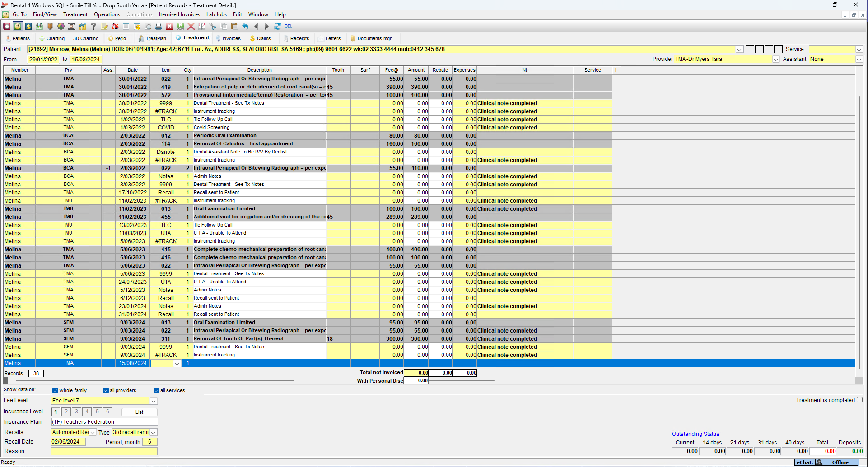Click the red X delete icon
Image resolution: width=868 pixels, height=467 pixels.
[x=191, y=27]
